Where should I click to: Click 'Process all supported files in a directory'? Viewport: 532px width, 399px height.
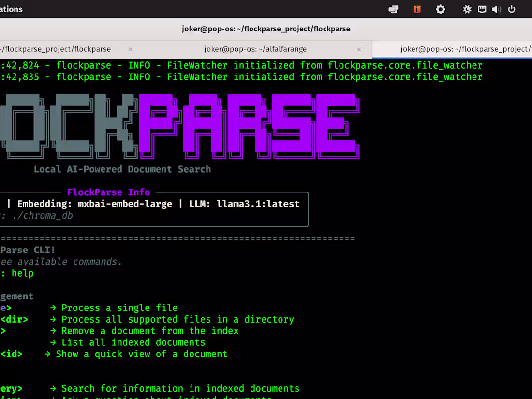point(178,319)
